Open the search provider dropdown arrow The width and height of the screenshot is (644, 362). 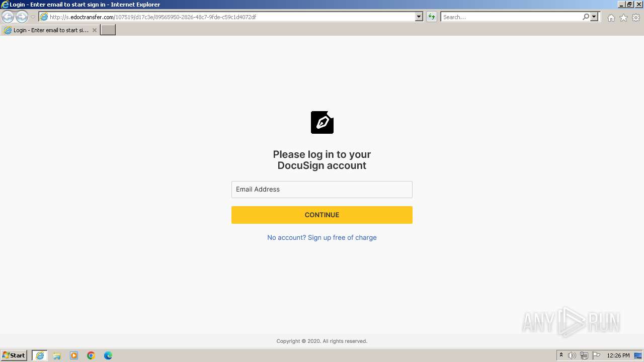point(594,17)
